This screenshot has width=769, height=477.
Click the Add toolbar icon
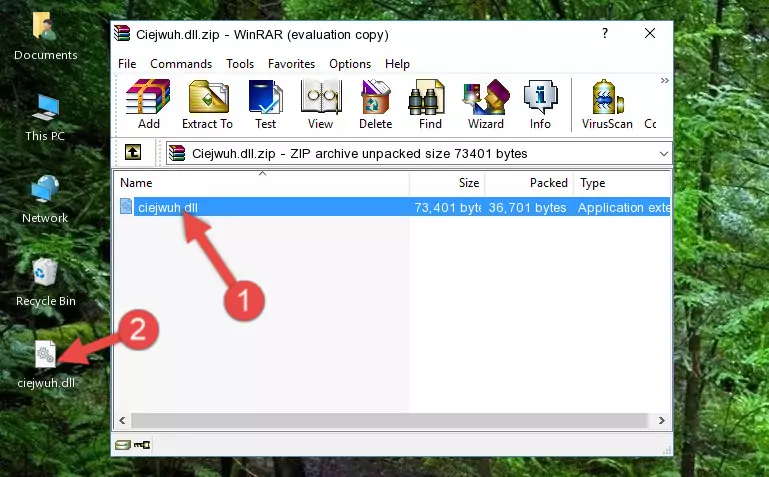click(x=148, y=104)
